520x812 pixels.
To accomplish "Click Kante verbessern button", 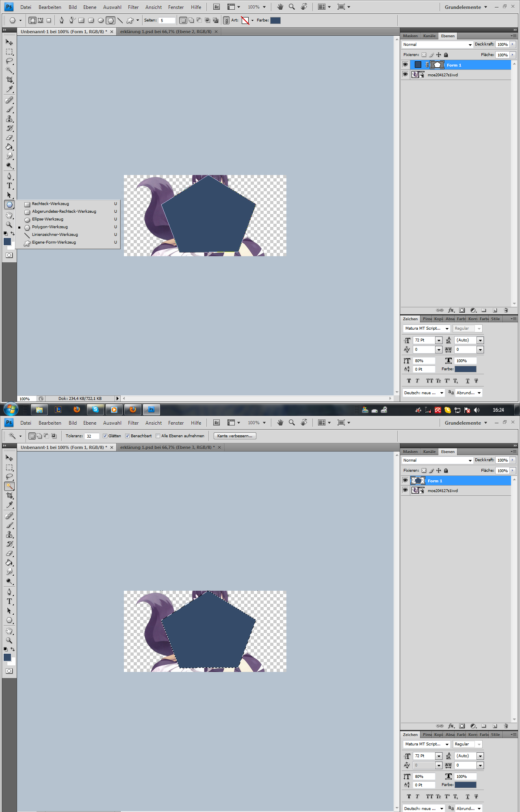I will click(x=235, y=436).
